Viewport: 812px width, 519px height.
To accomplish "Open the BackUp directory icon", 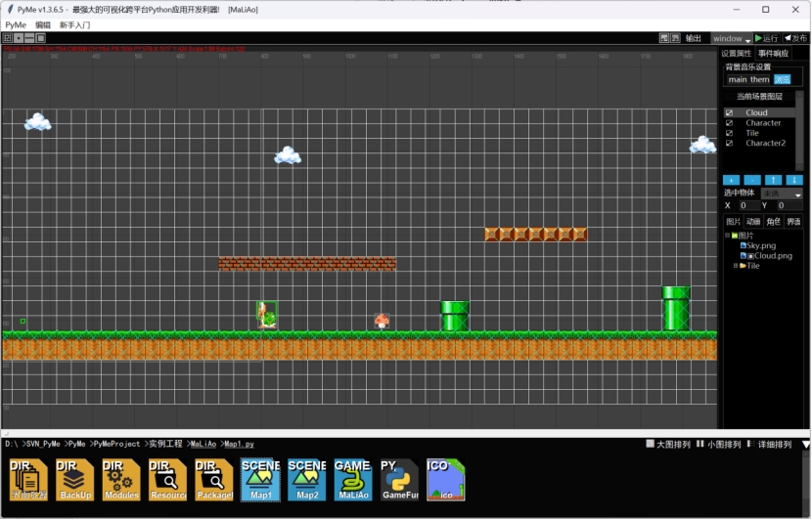I will point(75,480).
